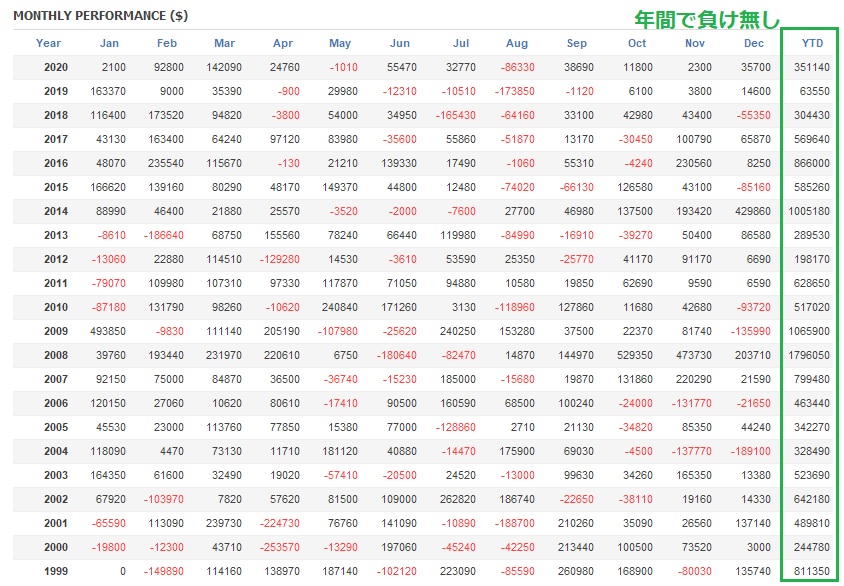The image size is (844, 586).
Task: Click the Nov column header
Action: pos(695,43)
